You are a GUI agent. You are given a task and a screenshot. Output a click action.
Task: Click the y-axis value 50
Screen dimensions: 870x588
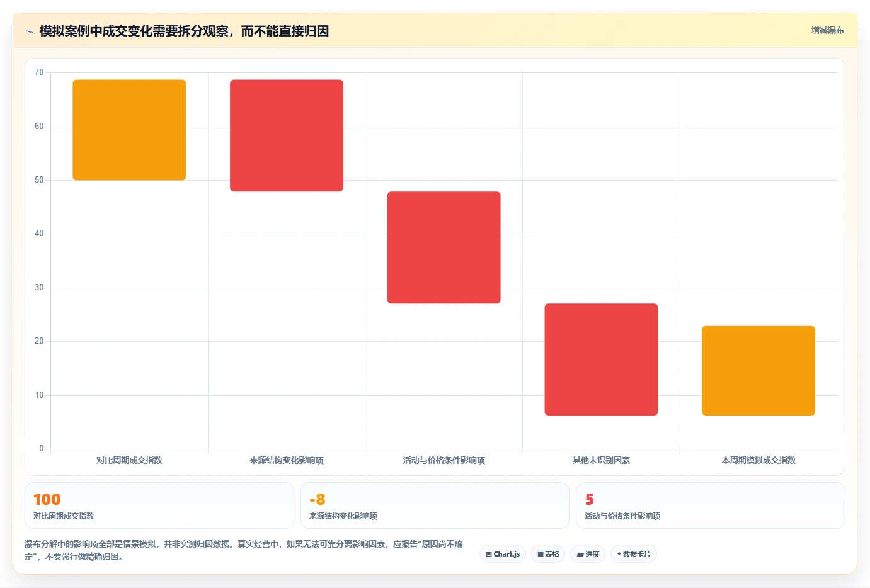[x=39, y=180]
